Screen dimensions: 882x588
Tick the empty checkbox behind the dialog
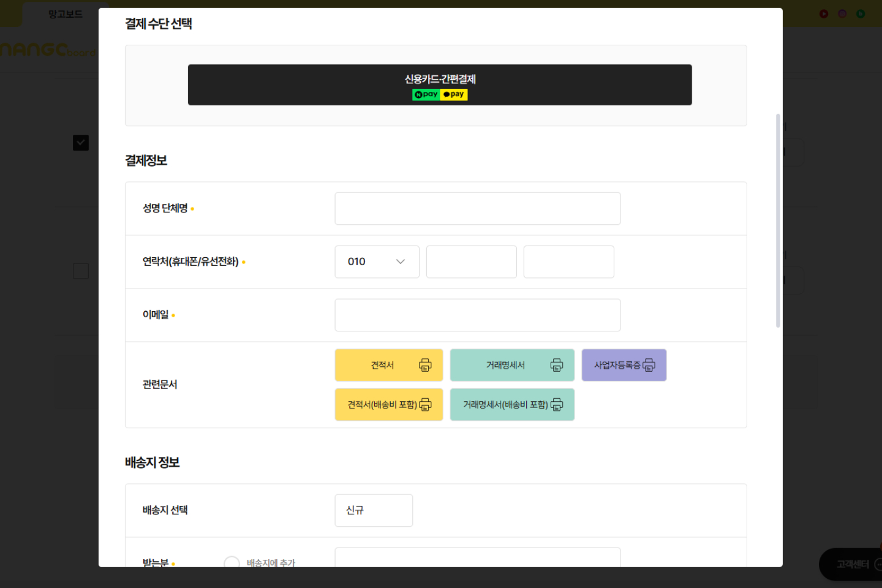(x=81, y=271)
